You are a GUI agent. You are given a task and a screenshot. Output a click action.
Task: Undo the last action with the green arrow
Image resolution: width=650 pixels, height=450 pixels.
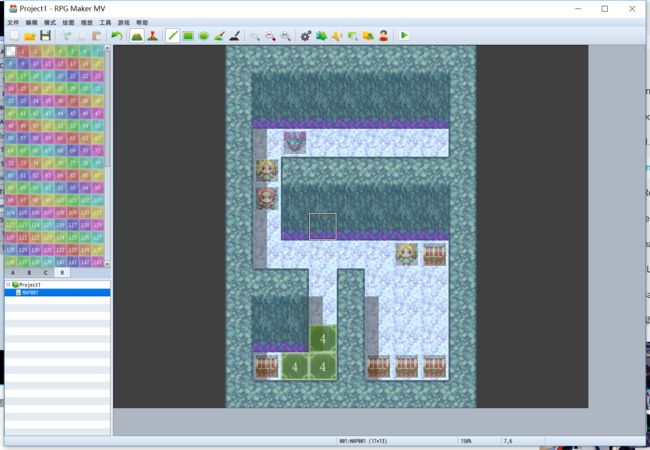[x=116, y=36]
